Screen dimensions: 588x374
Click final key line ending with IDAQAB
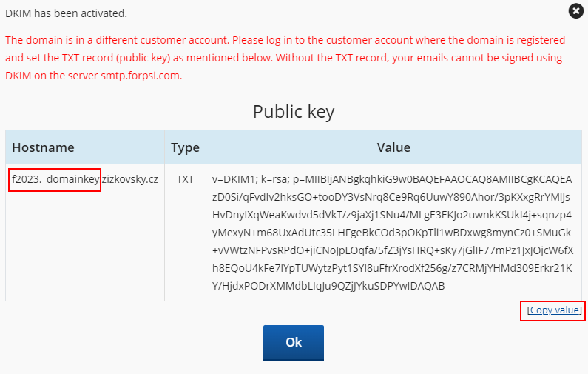[x=328, y=286]
